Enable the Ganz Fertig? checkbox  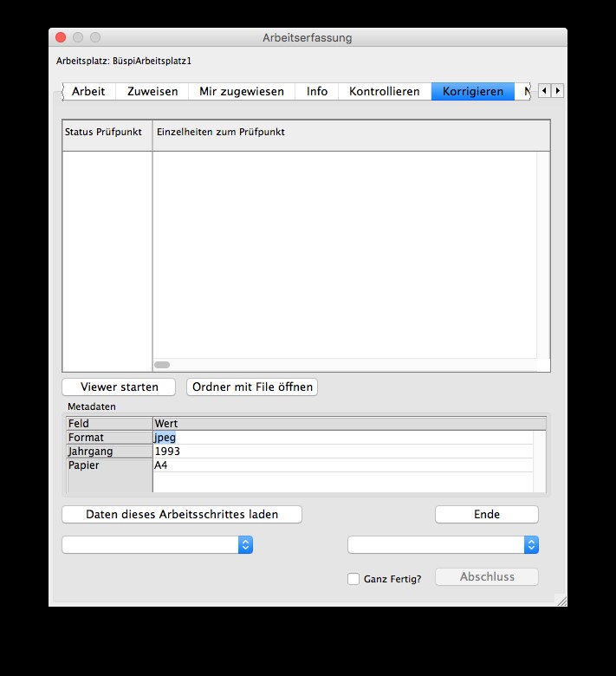coord(353,579)
